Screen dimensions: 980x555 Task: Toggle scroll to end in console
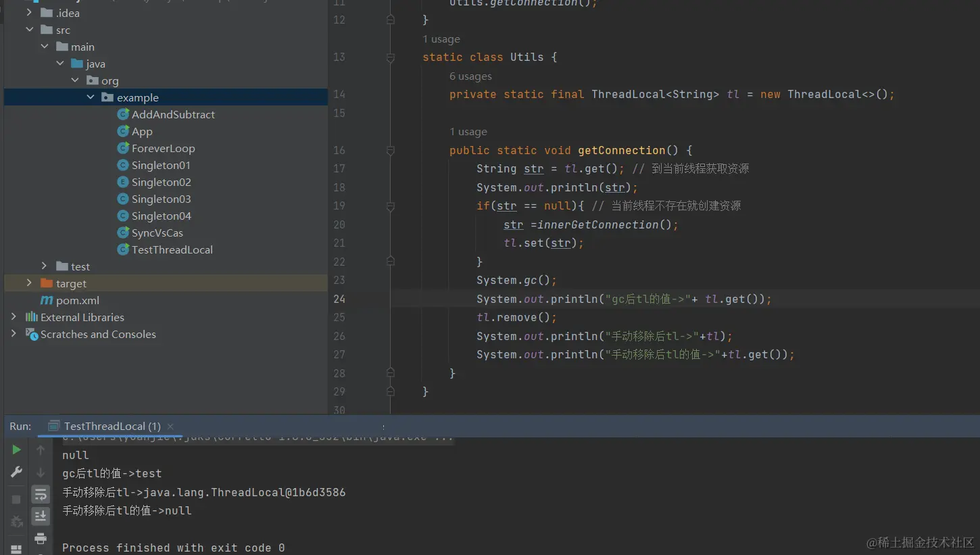[x=41, y=516]
